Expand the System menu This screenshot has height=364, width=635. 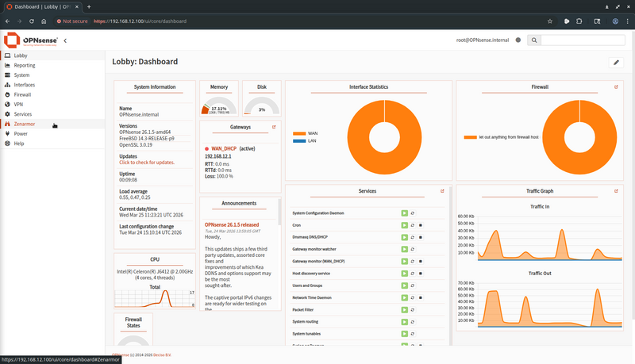(52, 75)
